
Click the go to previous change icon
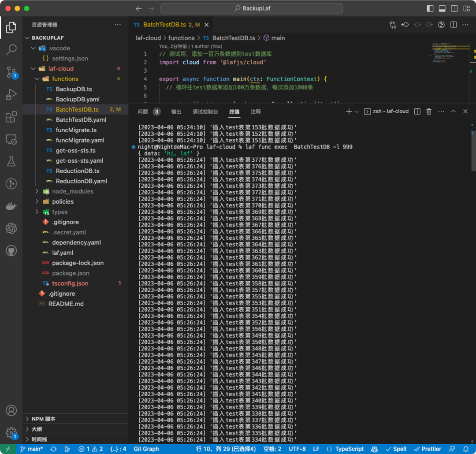pos(405,25)
